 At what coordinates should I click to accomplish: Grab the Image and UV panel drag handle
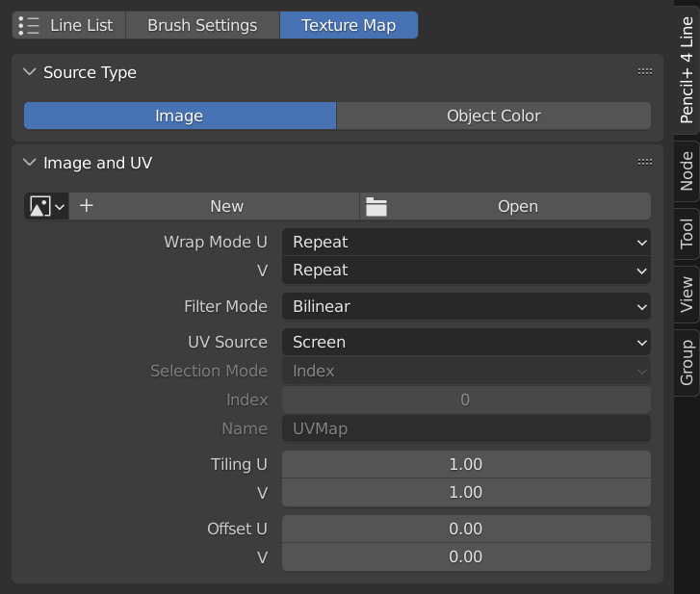tap(645, 163)
